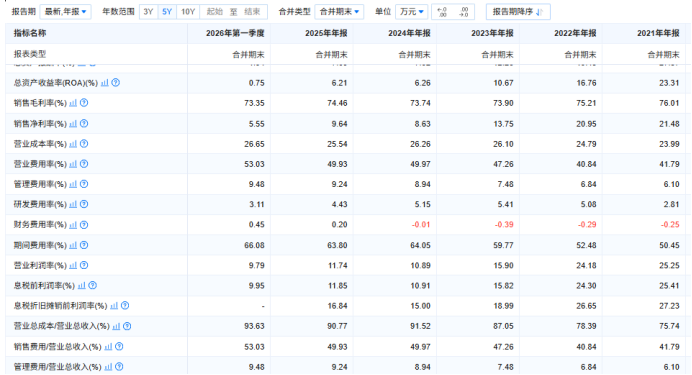Expand the 合并类型 合并期末 dropdown
The width and height of the screenshot is (692, 375).
click(x=339, y=12)
